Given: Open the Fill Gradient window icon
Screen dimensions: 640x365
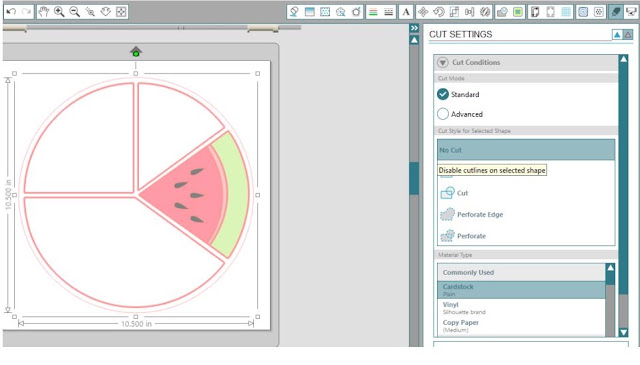Looking at the screenshot, I should [309, 12].
